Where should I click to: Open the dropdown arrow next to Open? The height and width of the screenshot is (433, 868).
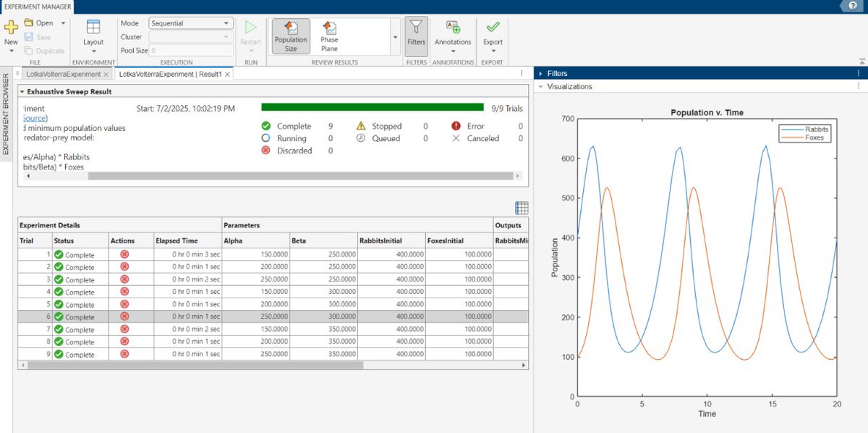click(64, 23)
